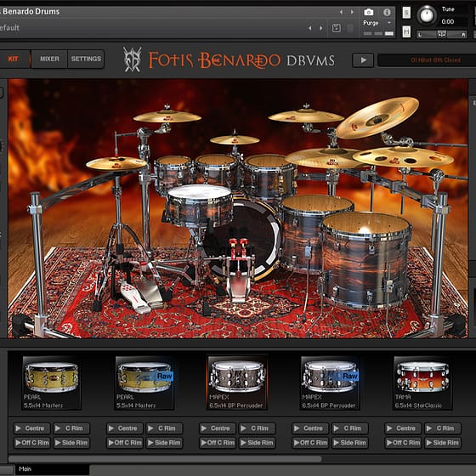This screenshot has width=476, height=476.
Task: Audition Off C Rim on first Pearl snare
Action: pos(31,443)
